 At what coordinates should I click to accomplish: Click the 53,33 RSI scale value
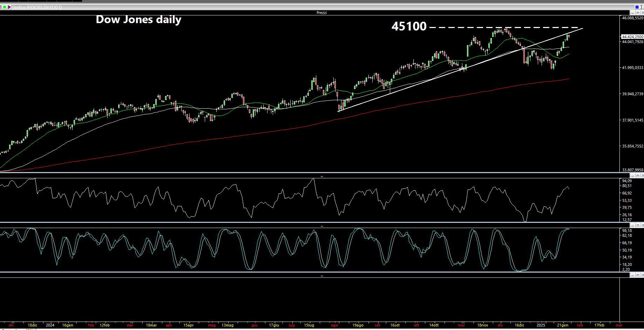627,200
